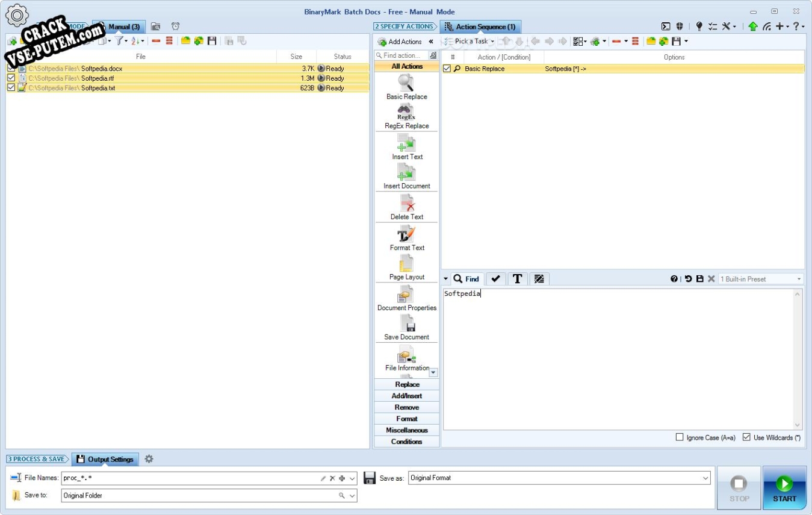This screenshot has width=812, height=515.
Task: Switch to the Output Settings tab
Action: [x=105, y=459]
